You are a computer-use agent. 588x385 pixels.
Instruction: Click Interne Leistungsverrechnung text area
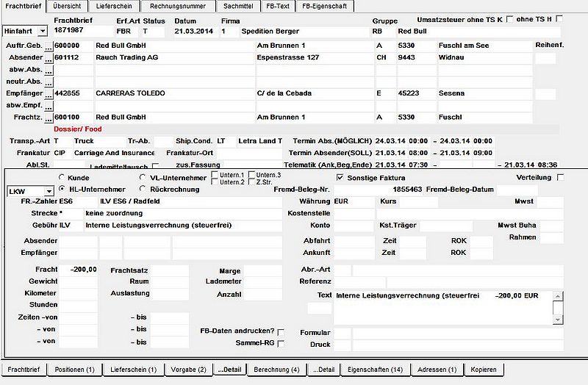pyautogui.click(x=443, y=308)
